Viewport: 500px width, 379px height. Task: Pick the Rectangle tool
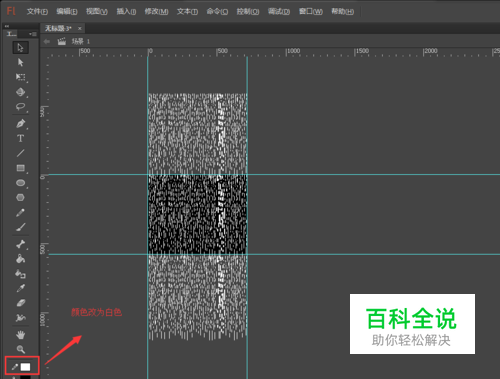(x=20, y=168)
